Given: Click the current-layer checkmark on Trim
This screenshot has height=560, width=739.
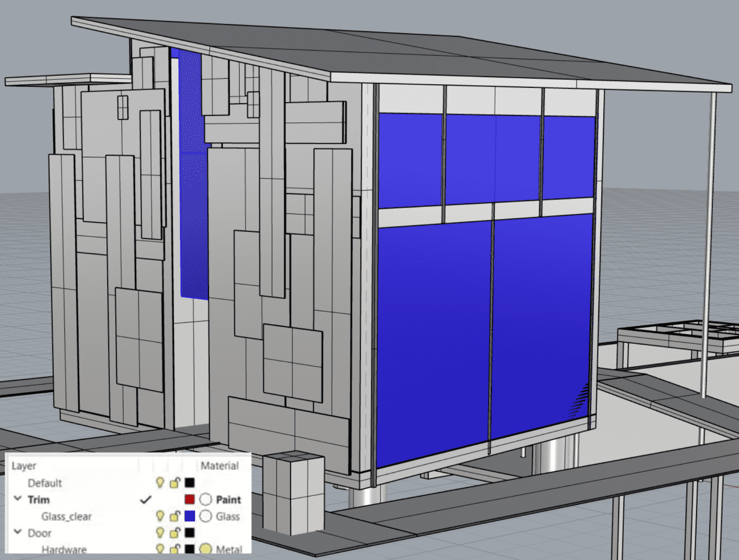Looking at the screenshot, I should coord(146,499).
